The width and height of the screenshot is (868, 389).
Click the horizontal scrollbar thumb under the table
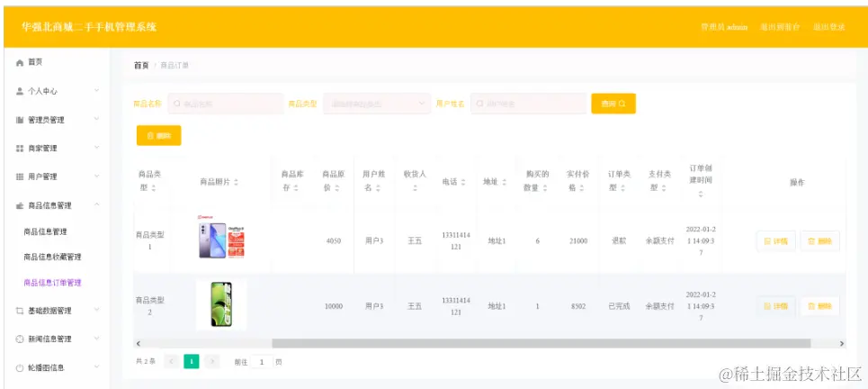tap(541, 344)
